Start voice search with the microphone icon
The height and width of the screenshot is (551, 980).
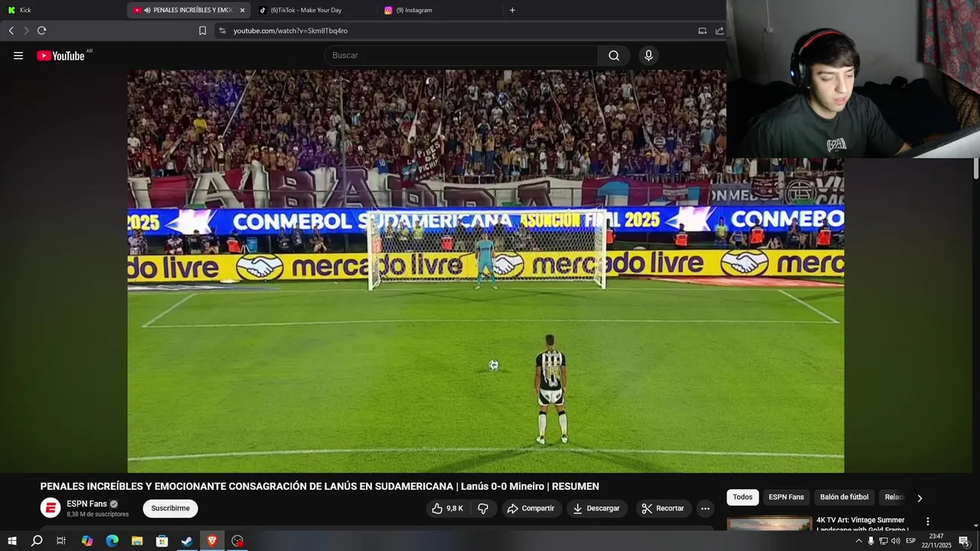click(x=648, y=56)
